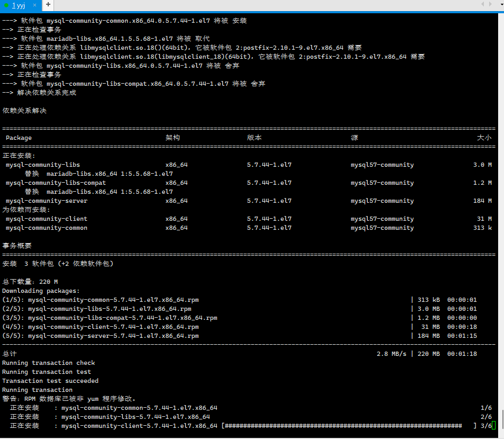Click the '架构' column header
The height and width of the screenshot is (439, 504).
(x=173, y=138)
